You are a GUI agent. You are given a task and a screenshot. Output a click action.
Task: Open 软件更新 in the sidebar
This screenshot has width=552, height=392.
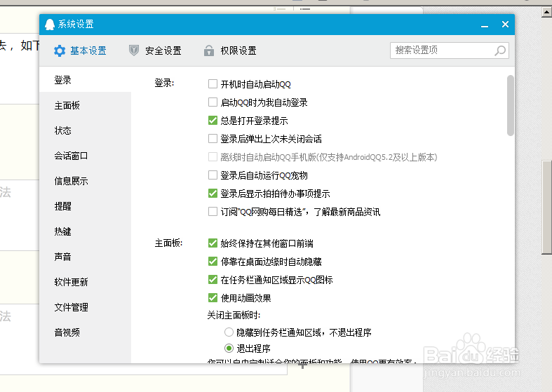click(85, 282)
